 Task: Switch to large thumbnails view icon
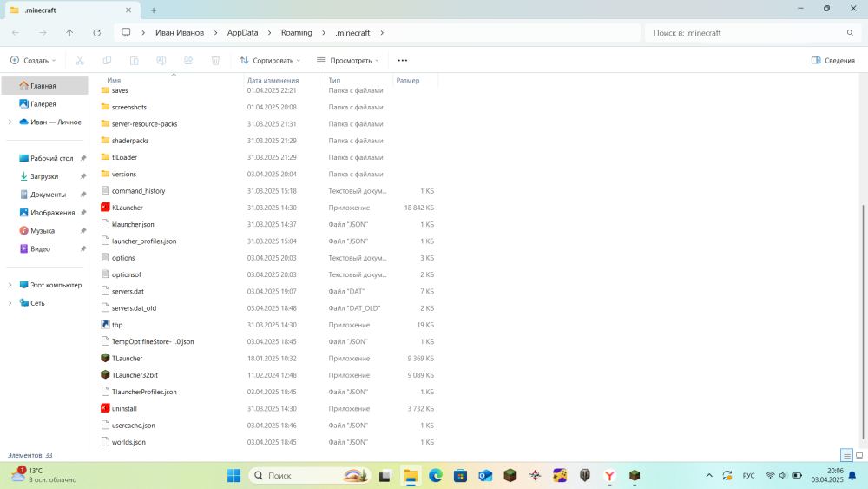click(x=859, y=455)
